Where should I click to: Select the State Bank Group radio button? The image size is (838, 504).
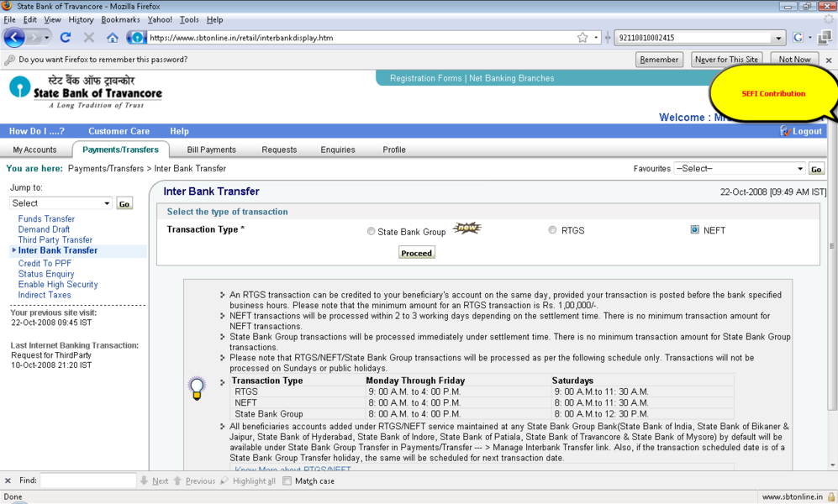371,232
